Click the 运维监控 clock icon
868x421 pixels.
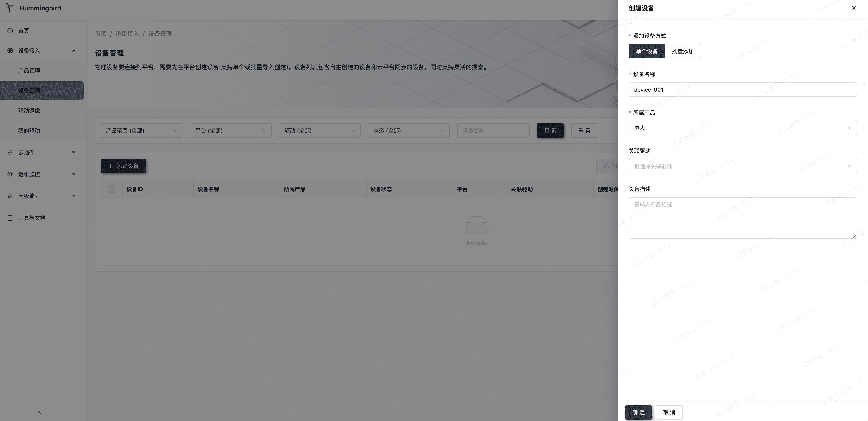[10, 174]
